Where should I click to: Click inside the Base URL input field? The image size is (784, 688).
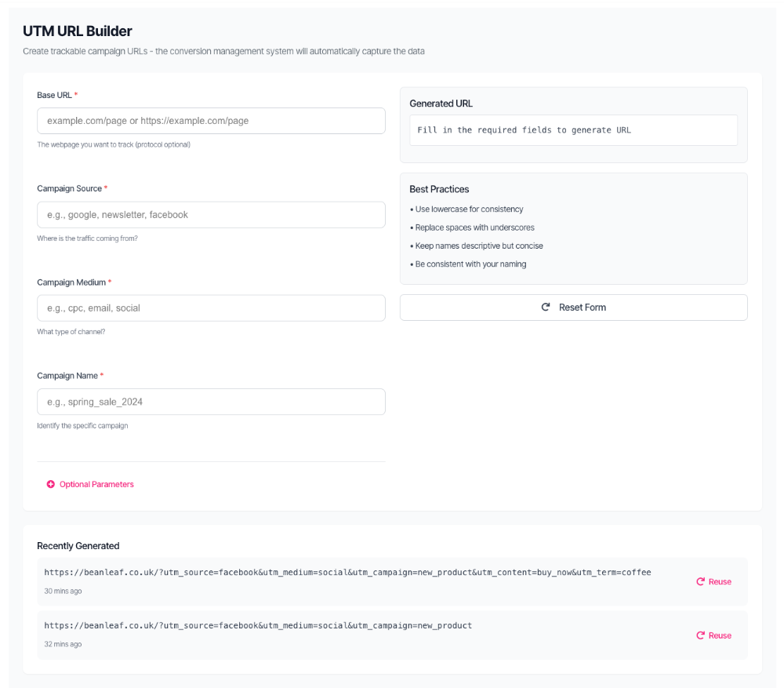pyautogui.click(x=211, y=121)
